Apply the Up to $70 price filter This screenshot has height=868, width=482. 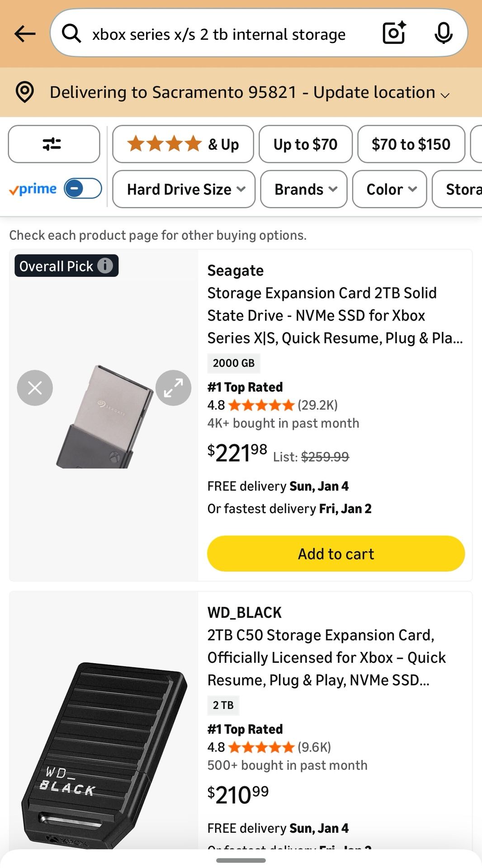(x=305, y=144)
